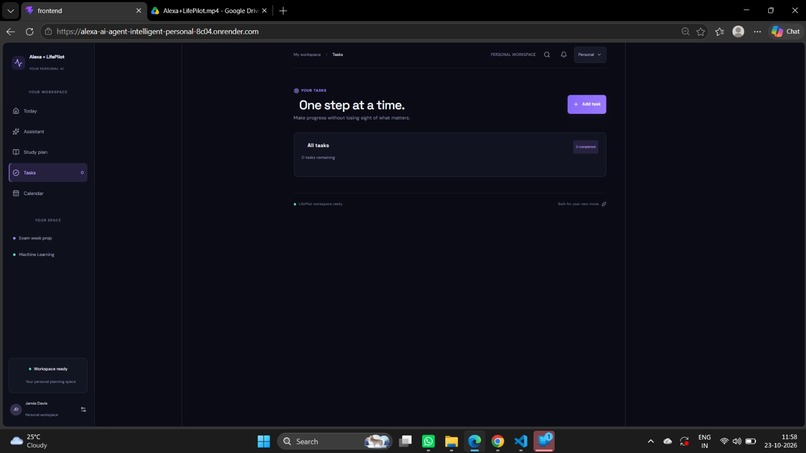Switch to Microsoft Edge on taskbar

click(474, 441)
